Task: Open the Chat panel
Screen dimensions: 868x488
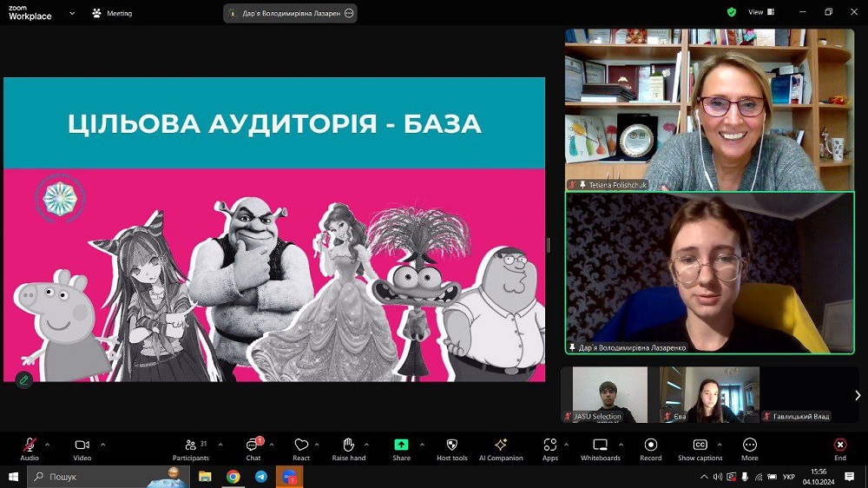Action: click(253, 445)
